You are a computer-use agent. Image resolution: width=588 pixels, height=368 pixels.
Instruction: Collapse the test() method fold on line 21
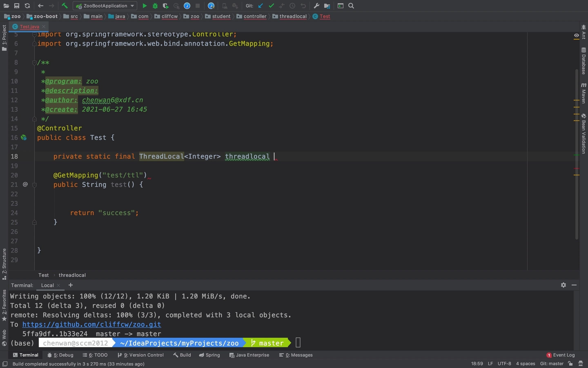[35, 185]
